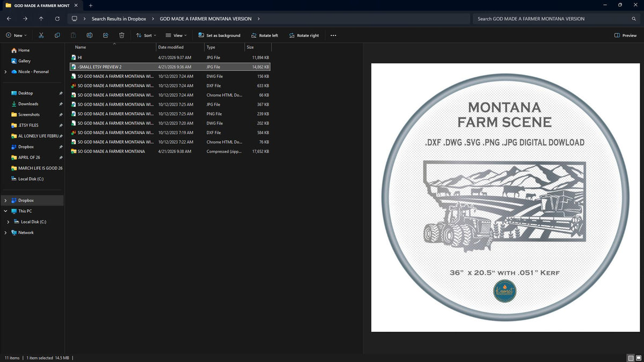Click the search magnifier icon
644x362 pixels.
click(634, 19)
